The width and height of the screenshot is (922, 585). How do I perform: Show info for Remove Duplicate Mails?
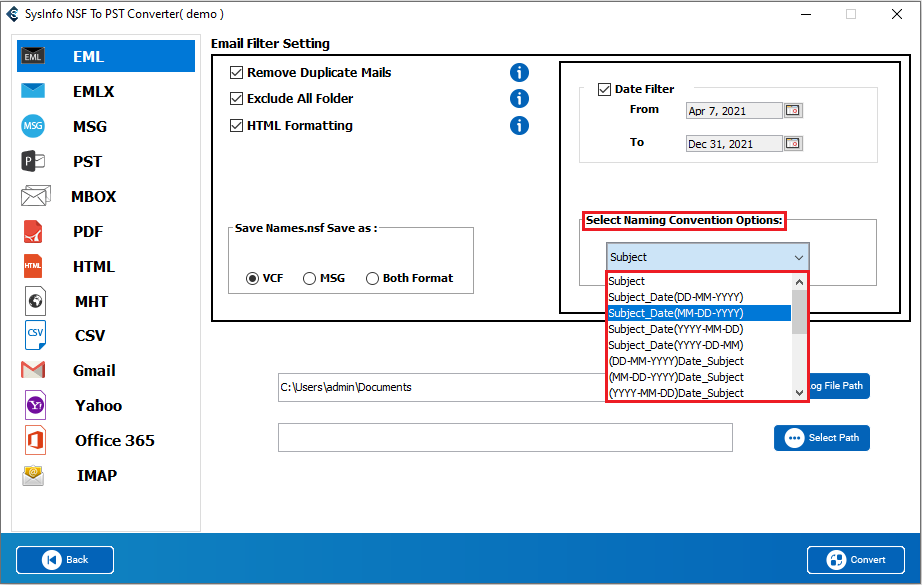(x=519, y=72)
